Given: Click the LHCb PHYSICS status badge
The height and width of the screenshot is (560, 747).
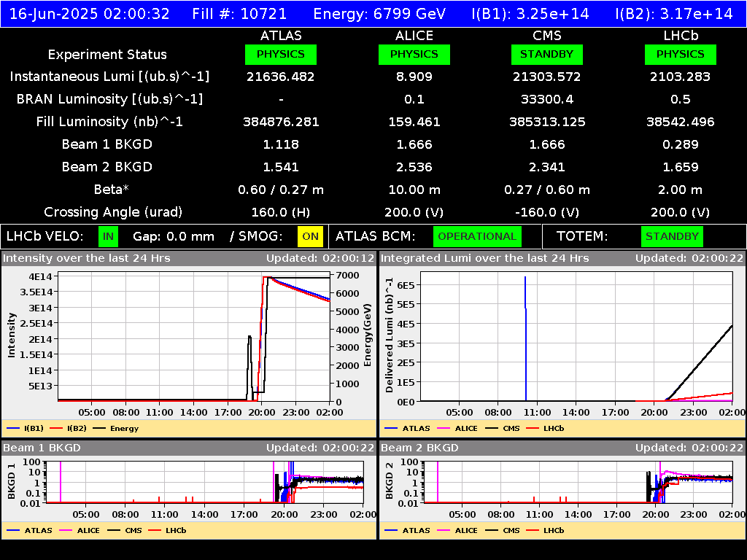Looking at the screenshot, I should click(681, 54).
